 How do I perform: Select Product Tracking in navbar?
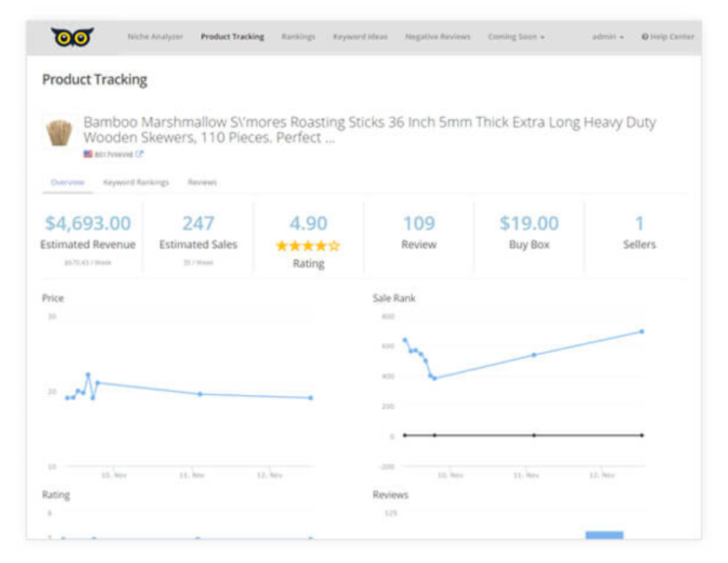click(x=232, y=37)
